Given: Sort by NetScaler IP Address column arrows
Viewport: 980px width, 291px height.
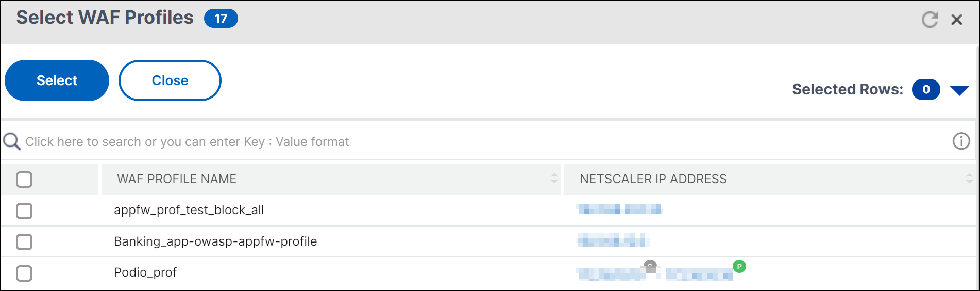Looking at the screenshot, I should [x=969, y=179].
